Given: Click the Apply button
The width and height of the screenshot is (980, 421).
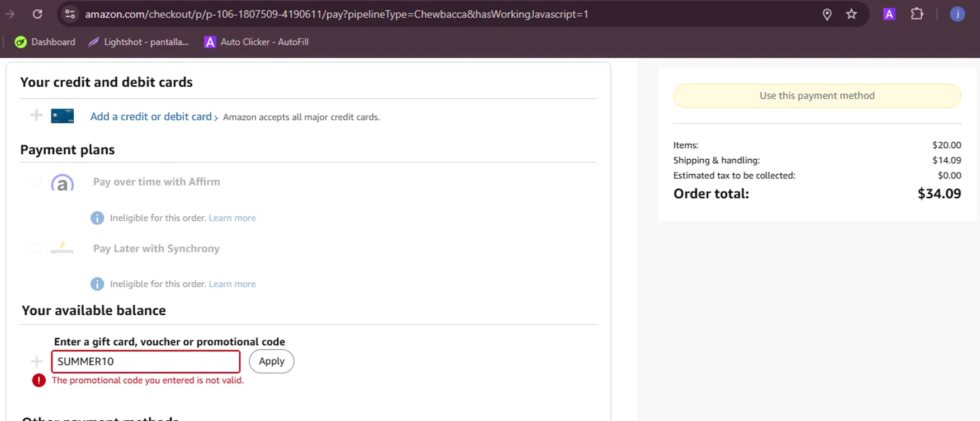Looking at the screenshot, I should [x=272, y=362].
